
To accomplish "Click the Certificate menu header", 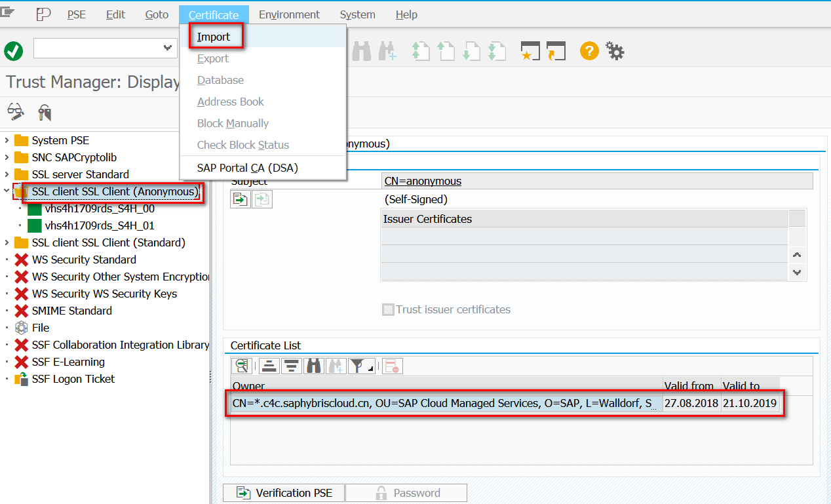I will click(x=214, y=14).
